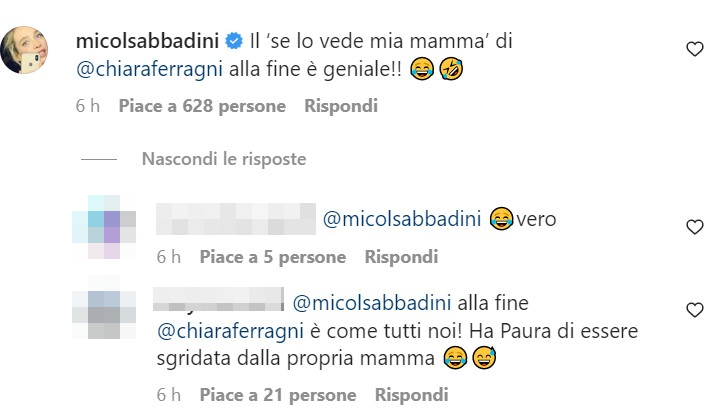View the 'Piace a 5 persone' likes
This screenshot has height=412, width=721.
(272, 257)
